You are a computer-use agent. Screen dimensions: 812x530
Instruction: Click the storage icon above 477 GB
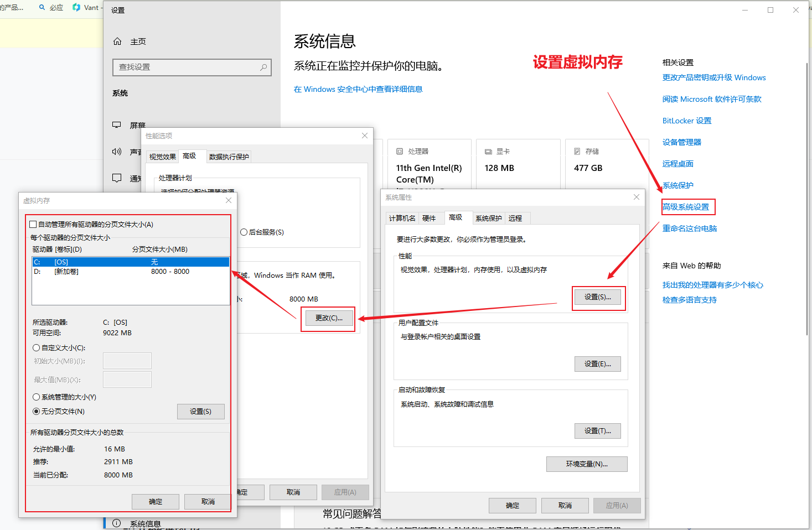point(577,151)
